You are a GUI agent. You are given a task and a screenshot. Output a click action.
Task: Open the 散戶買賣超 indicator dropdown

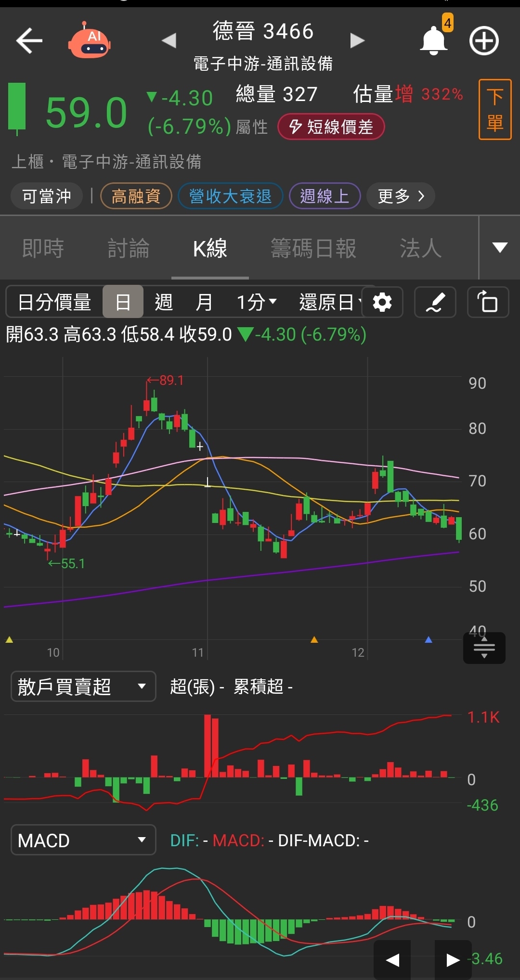click(83, 687)
